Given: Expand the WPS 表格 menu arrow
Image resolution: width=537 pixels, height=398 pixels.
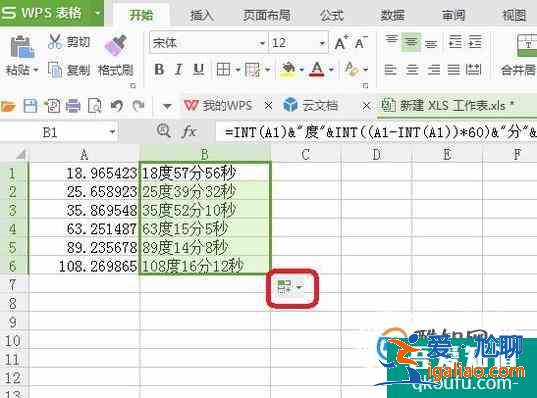Looking at the screenshot, I should 97,13.
